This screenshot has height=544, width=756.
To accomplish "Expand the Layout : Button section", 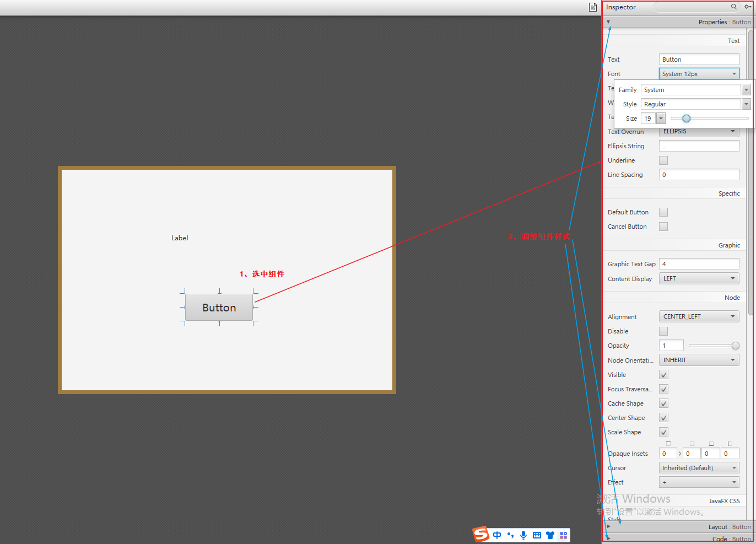I will [608, 526].
